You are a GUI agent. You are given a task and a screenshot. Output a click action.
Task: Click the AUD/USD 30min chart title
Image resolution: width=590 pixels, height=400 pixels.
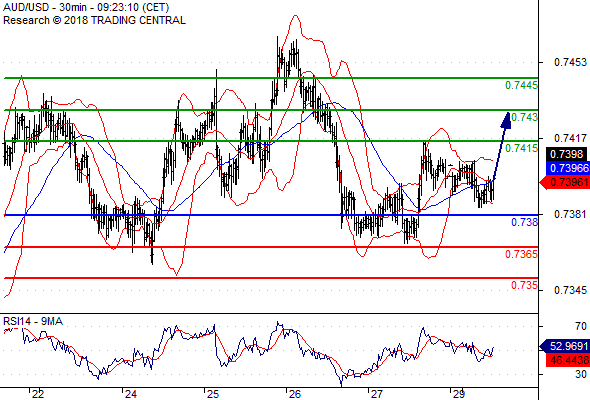pos(86,7)
